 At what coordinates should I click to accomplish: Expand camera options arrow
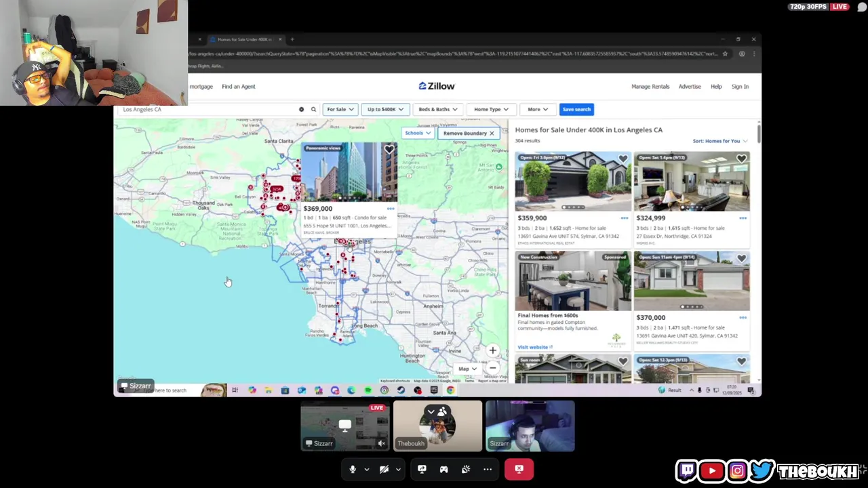tap(398, 469)
